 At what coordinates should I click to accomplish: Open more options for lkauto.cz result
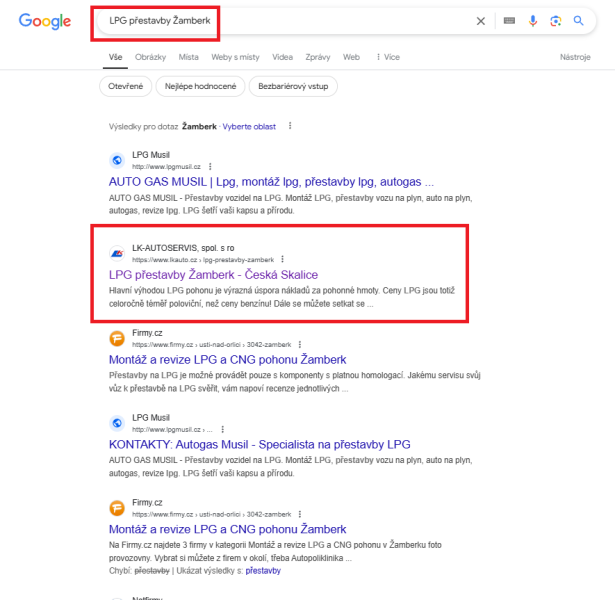pyautogui.click(x=282, y=259)
